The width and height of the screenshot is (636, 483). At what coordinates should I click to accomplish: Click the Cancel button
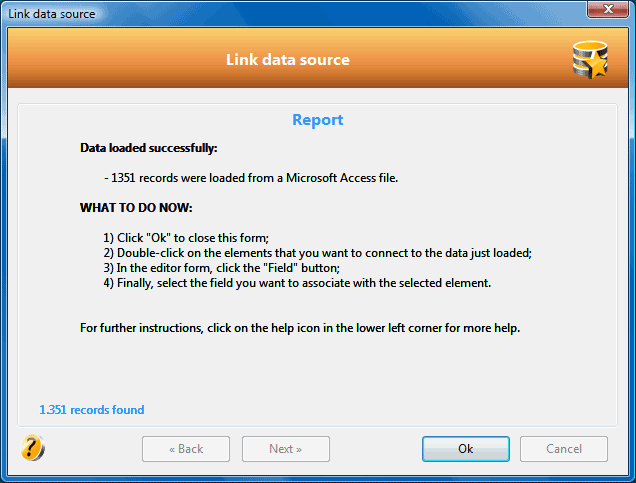tap(564, 449)
